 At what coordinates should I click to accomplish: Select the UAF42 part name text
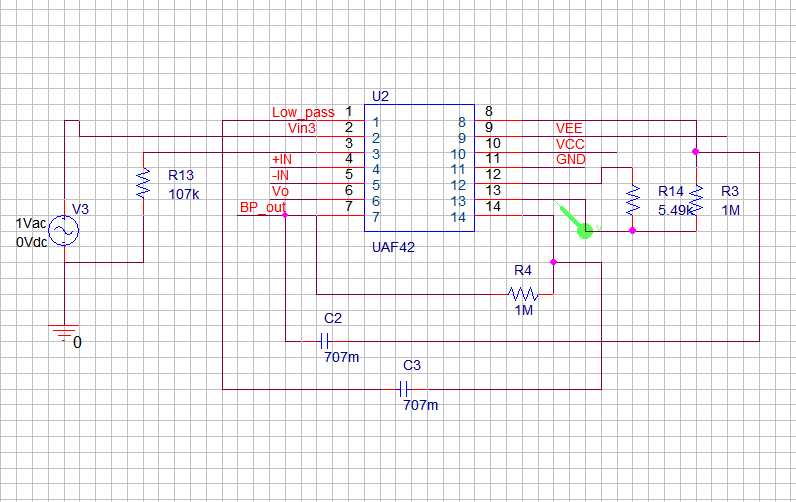(x=393, y=247)
